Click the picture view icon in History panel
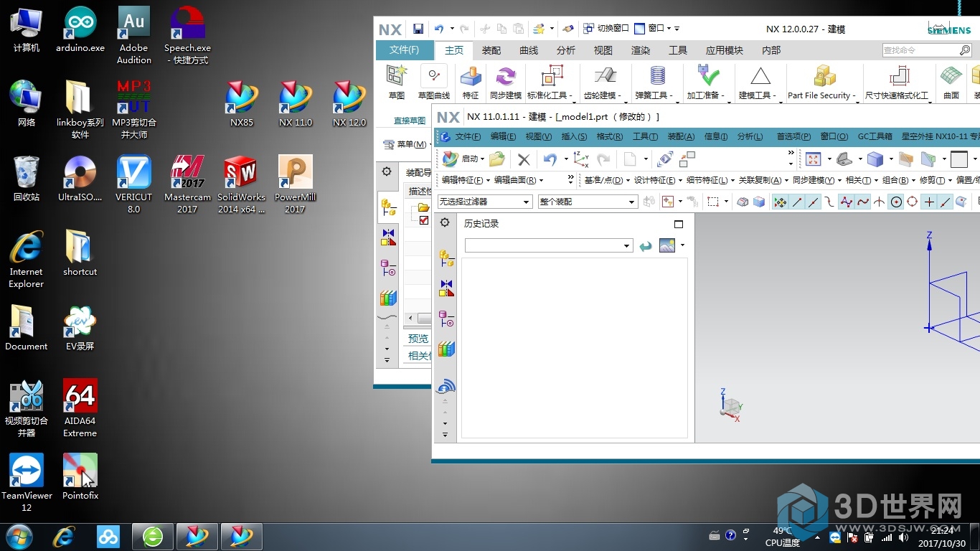This screenshot has height=551, width=980. tap(667, 245)
